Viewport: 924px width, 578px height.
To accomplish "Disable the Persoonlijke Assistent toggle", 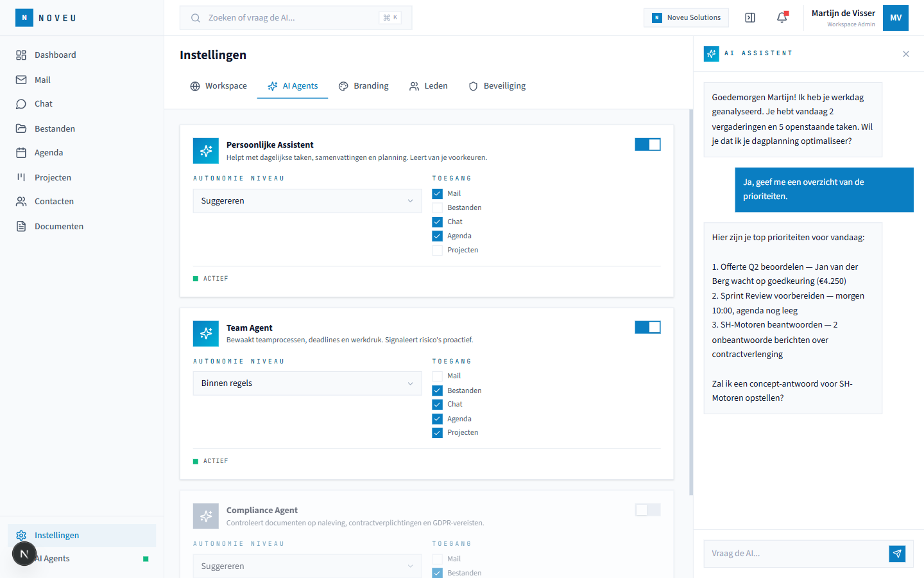I will pyautogui.click(x=647, y=144).
